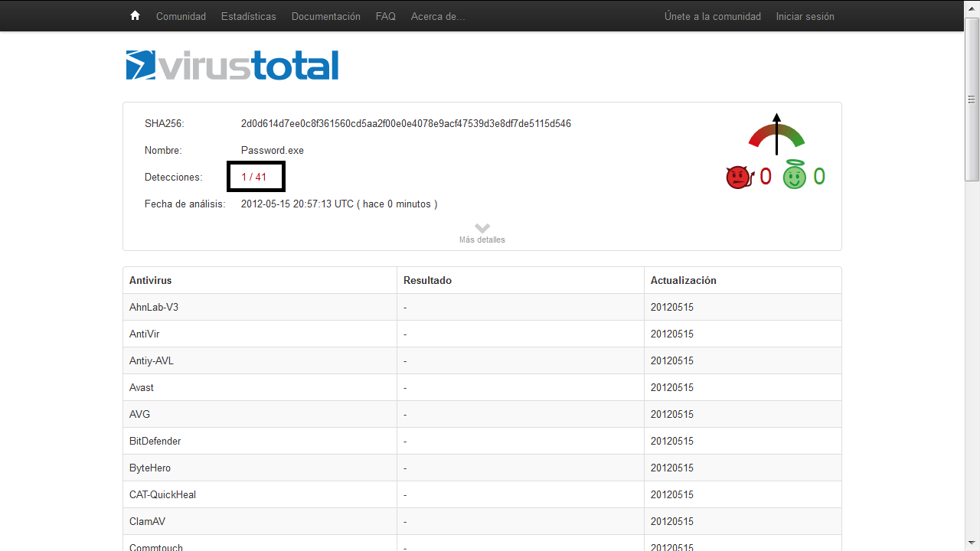The height and width of the screenshot is (551, 980).
Task: Click the VirusTotal logo
Action: coord(232,65)
